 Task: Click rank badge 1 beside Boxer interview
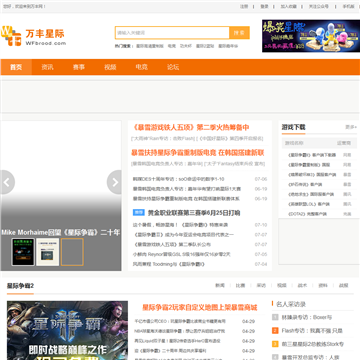click(275, 317)
